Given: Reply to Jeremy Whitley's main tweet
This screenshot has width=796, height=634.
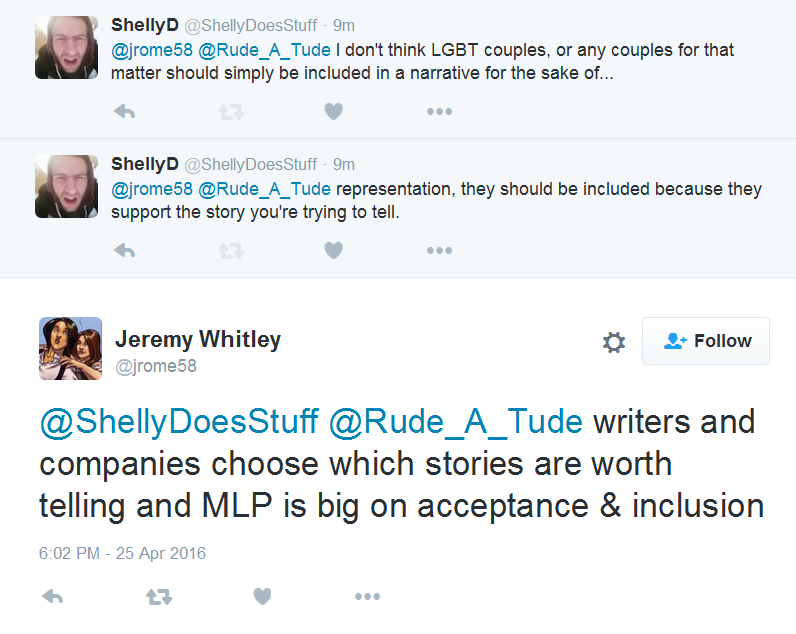Looking at the screenshot, I should (x=53, y=597).
